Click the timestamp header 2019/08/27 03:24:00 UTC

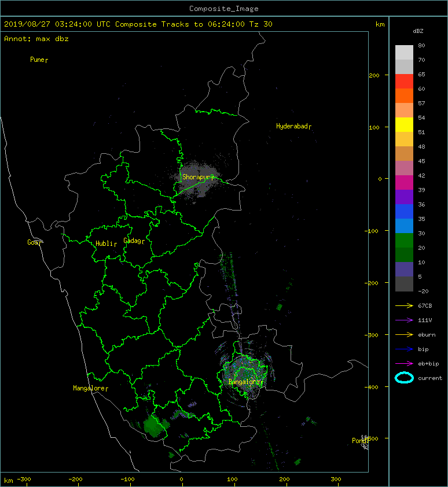pos(57,24)
